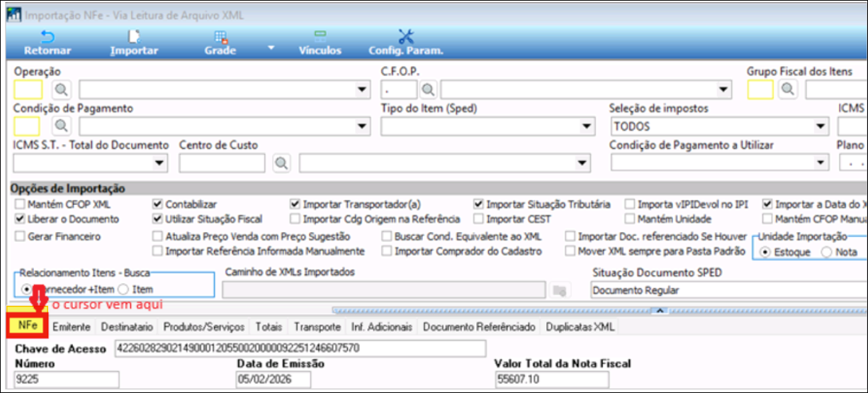Select the Item radio button
The width and height of the screenshot is (868, 393).
click(x=123, y=289)
